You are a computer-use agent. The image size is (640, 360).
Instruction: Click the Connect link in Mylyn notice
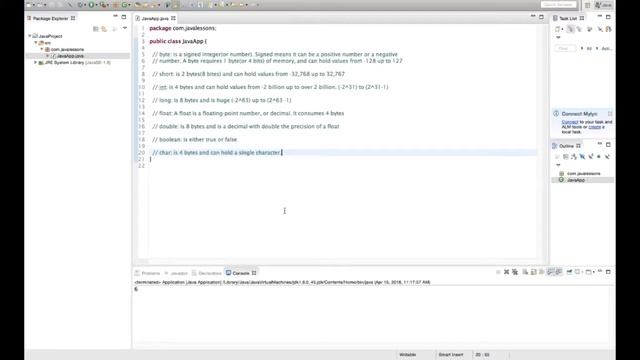pos(570,122)
